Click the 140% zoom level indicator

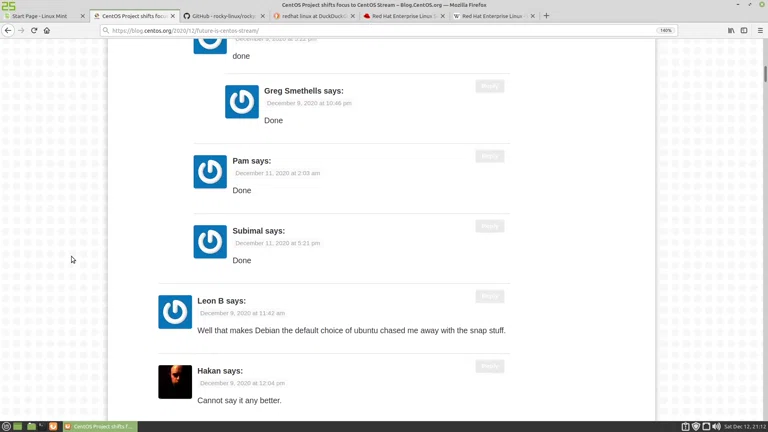[x=665, y=30]
